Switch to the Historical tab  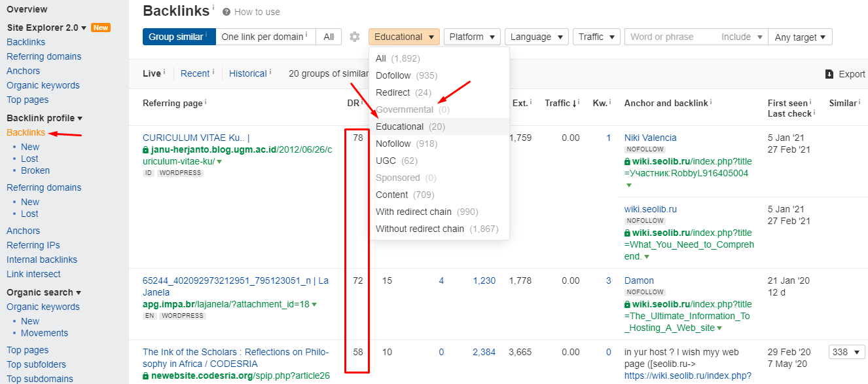(x=248, y=73)
